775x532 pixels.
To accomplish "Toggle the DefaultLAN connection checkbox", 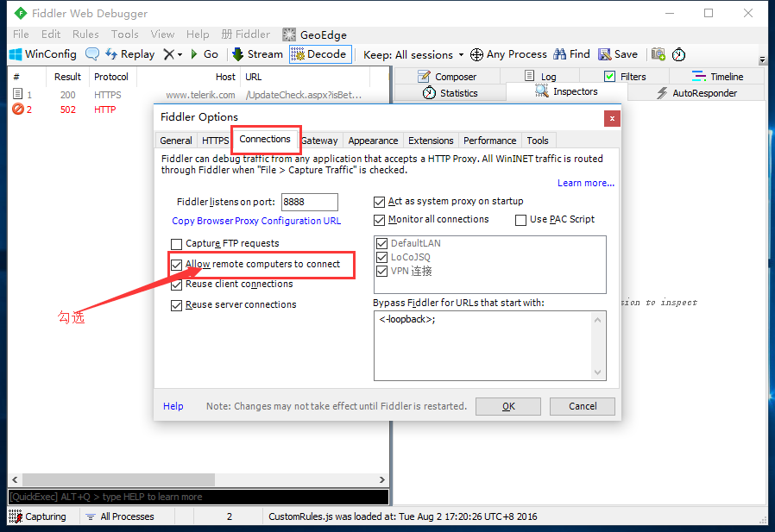I will (381, 243).
